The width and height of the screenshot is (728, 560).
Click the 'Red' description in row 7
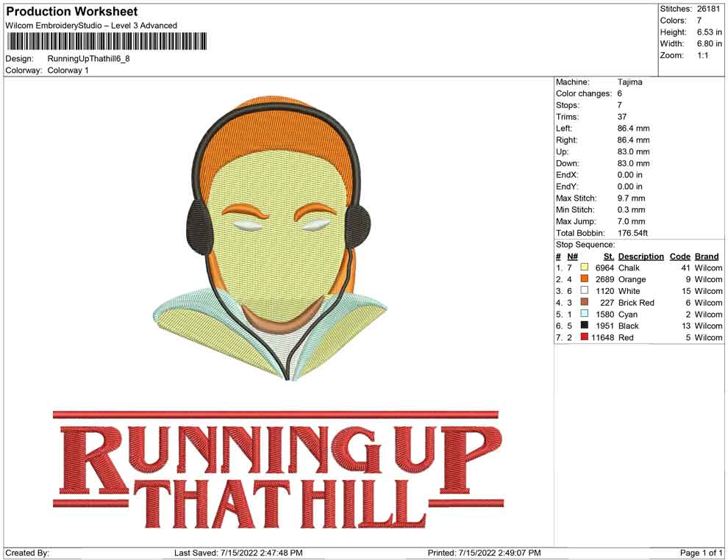[x=626, y=337]
